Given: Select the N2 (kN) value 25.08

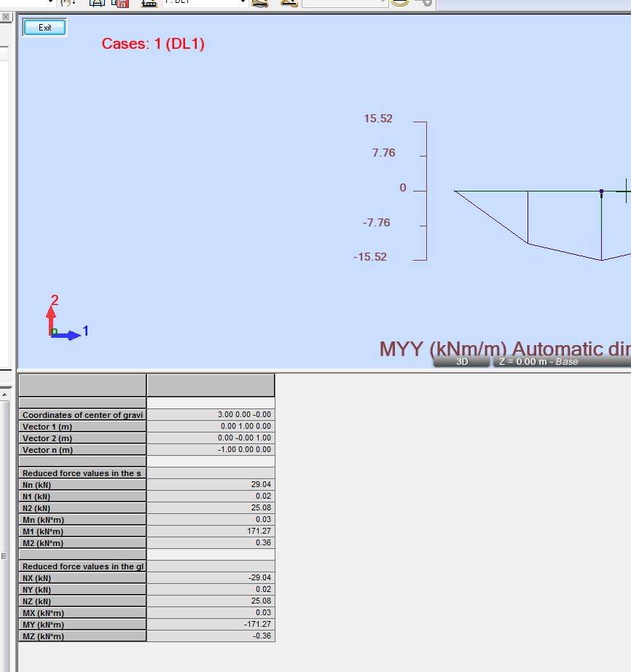Looking at the screenshot, I should [211, 507].
